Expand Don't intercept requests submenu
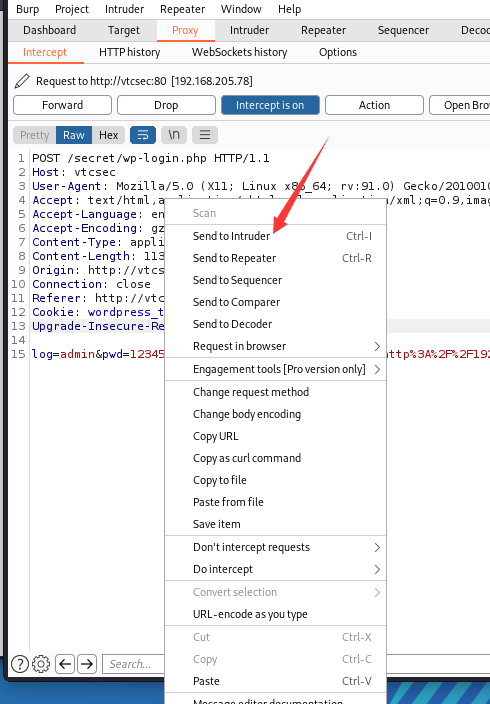Screen dimensions: 490x704 [x=275, y=547]
